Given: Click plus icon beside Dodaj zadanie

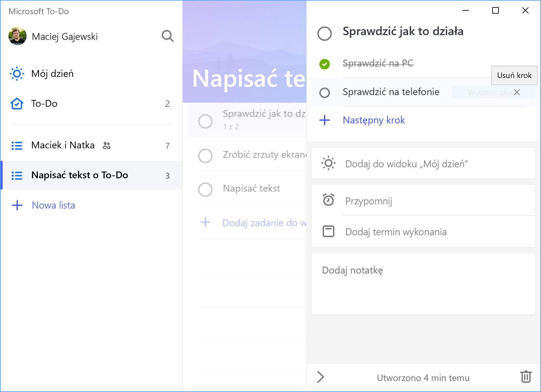Looking at the screenshot, I should click(205, 223).
